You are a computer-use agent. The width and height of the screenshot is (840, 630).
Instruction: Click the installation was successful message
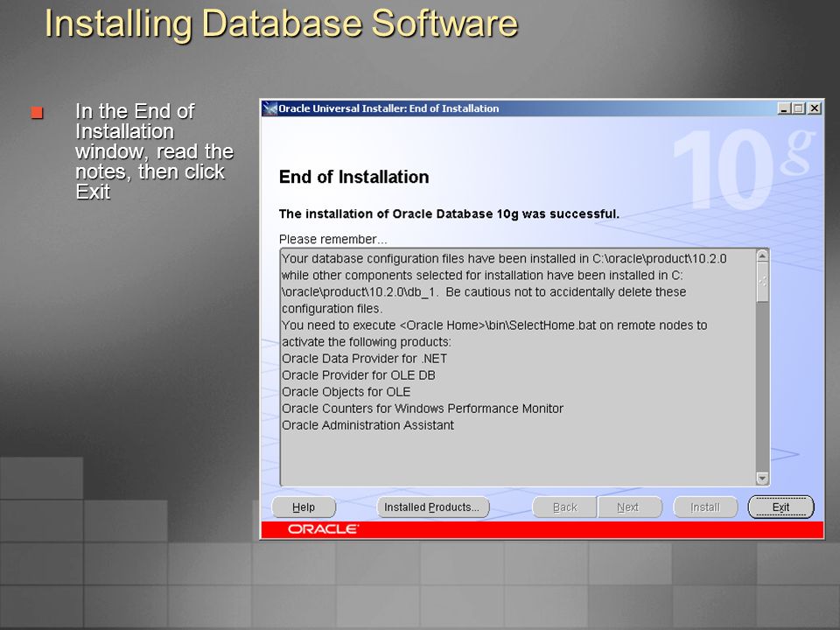point(449,213)
